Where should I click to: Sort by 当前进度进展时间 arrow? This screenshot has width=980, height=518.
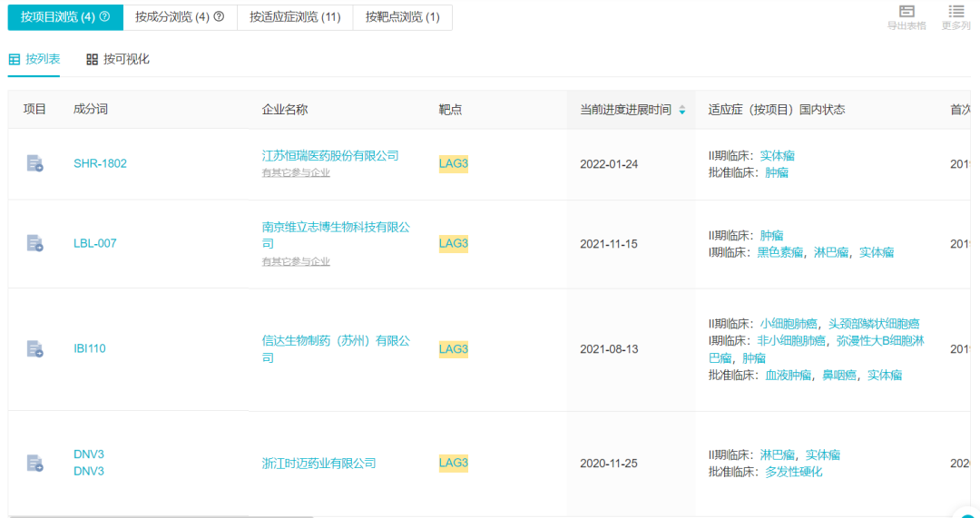pyautogui.click(x=682, y=110)
